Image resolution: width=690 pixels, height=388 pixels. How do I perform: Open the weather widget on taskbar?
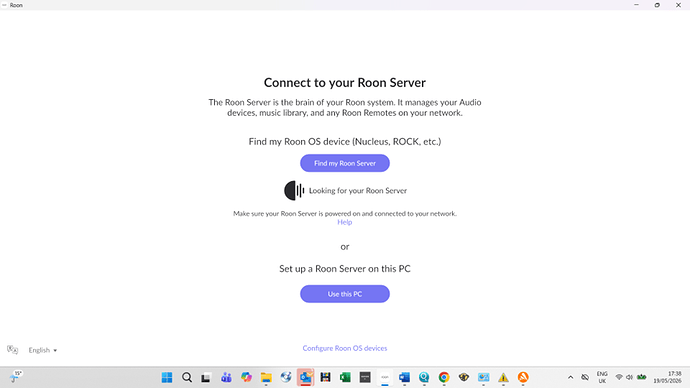[15, 377]
